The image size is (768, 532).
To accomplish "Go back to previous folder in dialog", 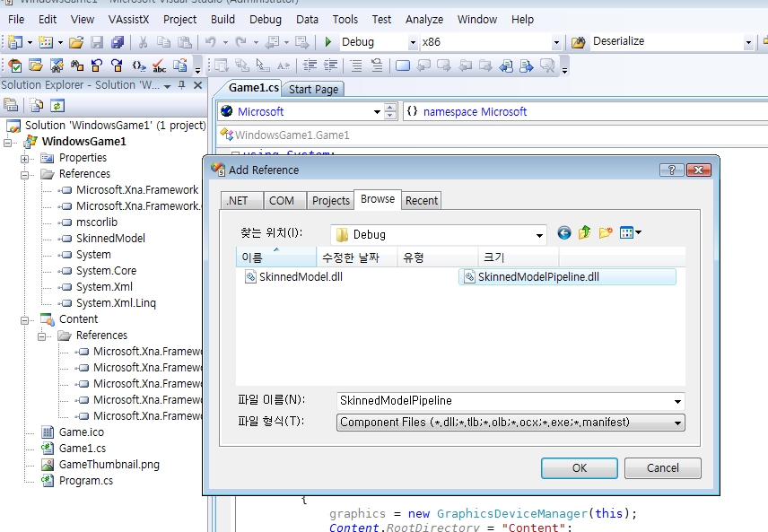I will [563, 232].
